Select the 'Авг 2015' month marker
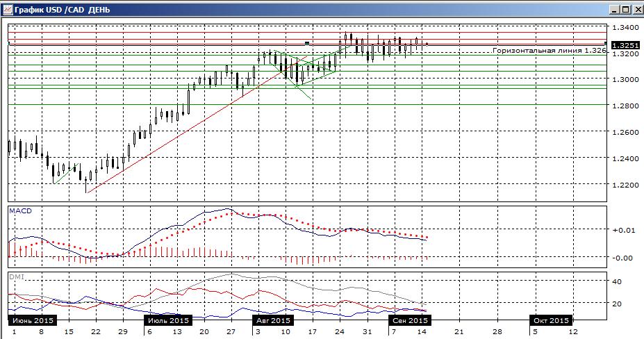 coord(273,320)
